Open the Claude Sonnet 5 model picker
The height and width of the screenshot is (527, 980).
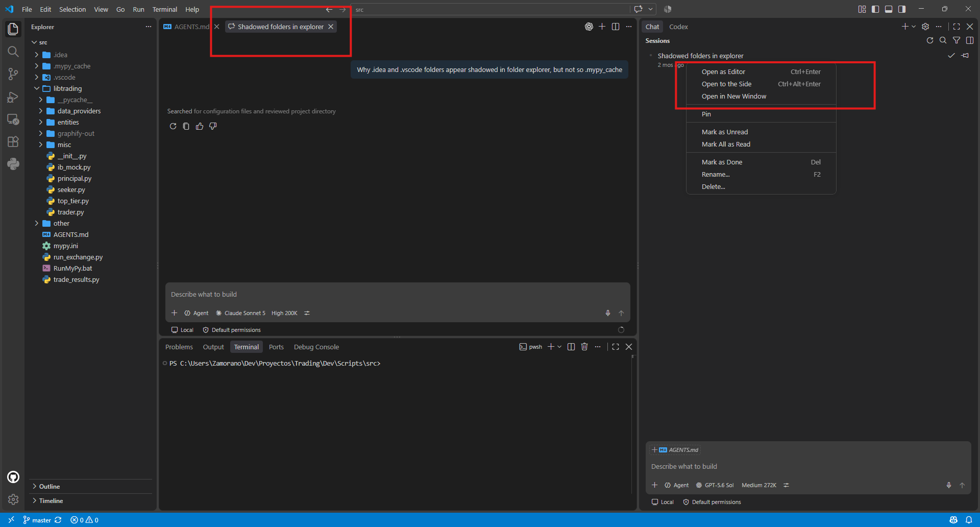pyautogui.click(x=240, y=313)
